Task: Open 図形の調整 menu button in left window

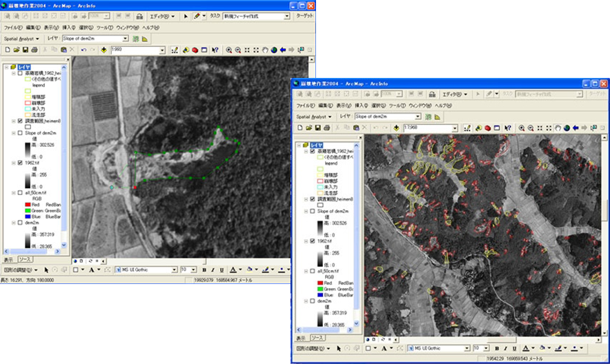Action: pyautogui.click(x=21, y=270)
